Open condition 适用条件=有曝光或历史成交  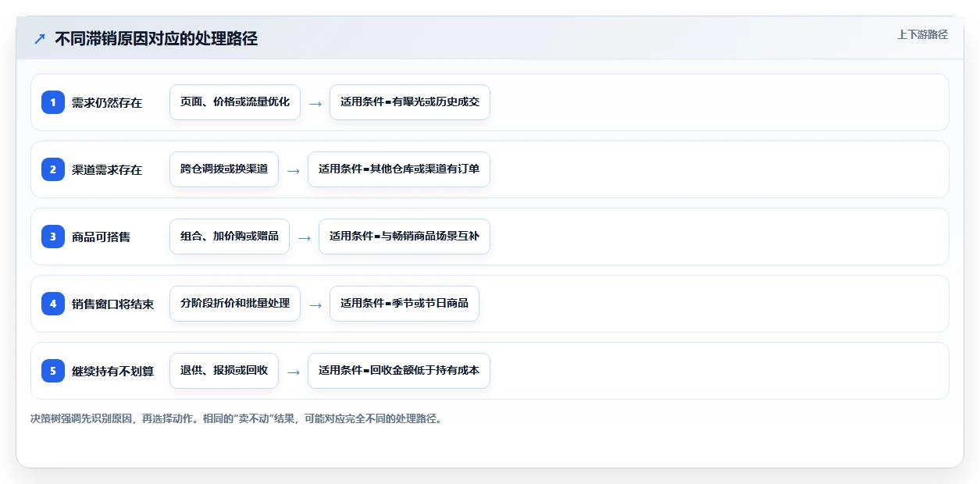tap(410, 102)
